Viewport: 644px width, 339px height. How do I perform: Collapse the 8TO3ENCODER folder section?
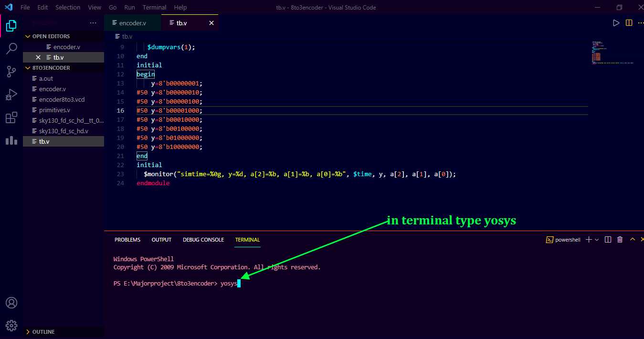click(x=63, y=68)
